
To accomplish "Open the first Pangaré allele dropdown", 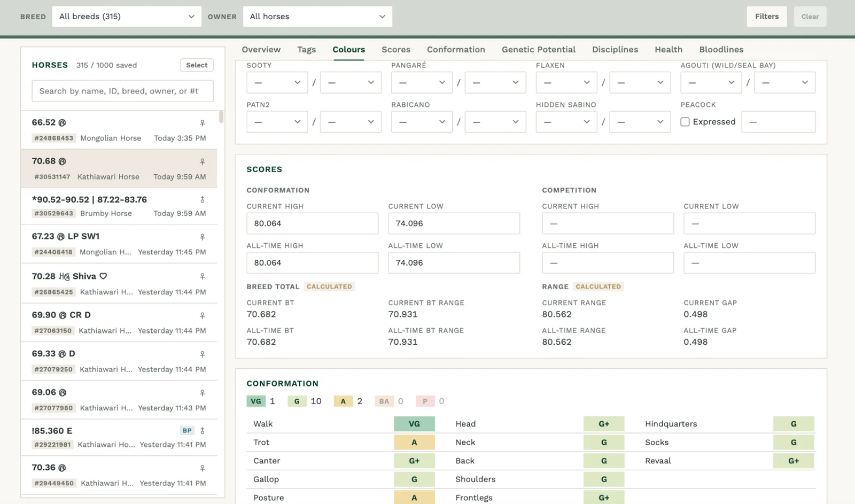I will coord(422,82).
